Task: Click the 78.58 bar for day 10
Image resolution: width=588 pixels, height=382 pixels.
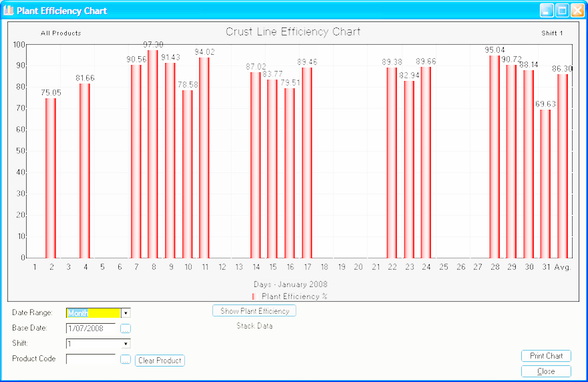Action: click(188, 175)
